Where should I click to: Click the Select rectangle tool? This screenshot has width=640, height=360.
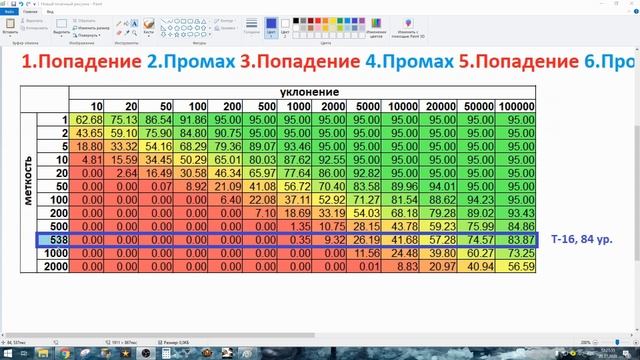click(x=62, y=24)
